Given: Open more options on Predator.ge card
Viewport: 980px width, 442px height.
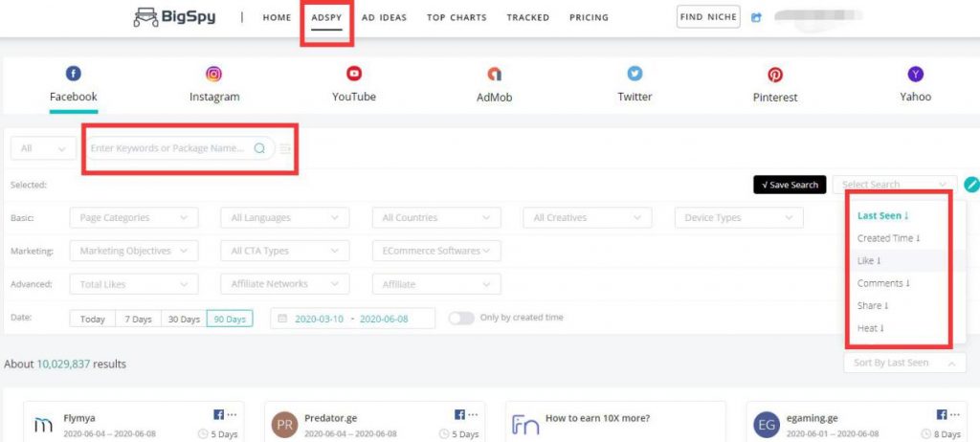Looking at the screenshot, I should coord(473,414).
